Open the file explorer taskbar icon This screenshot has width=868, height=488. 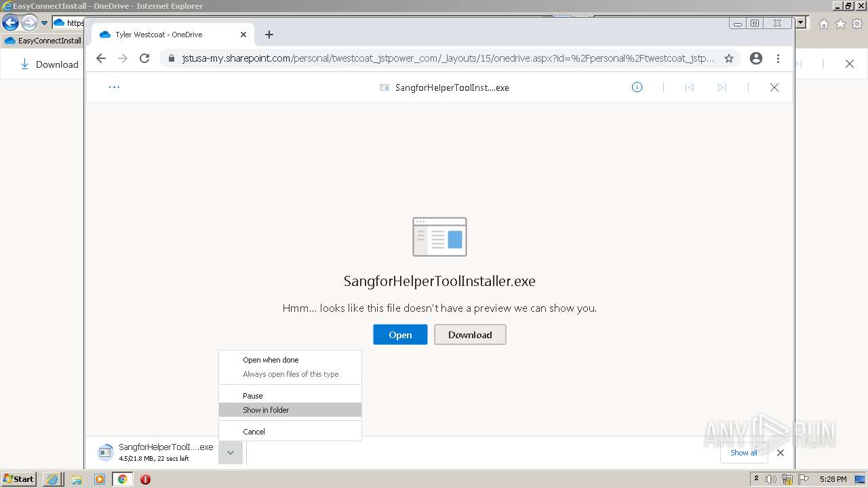77,479
